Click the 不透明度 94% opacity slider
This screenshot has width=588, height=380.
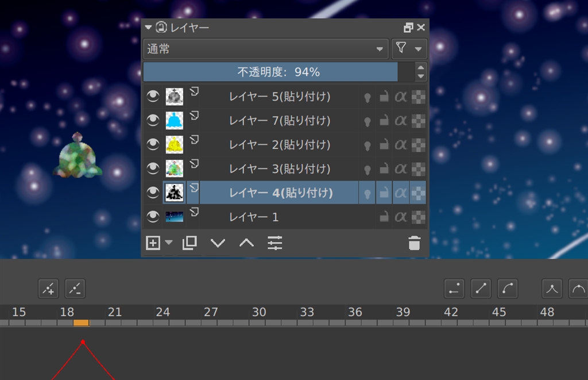pos(278,72)
